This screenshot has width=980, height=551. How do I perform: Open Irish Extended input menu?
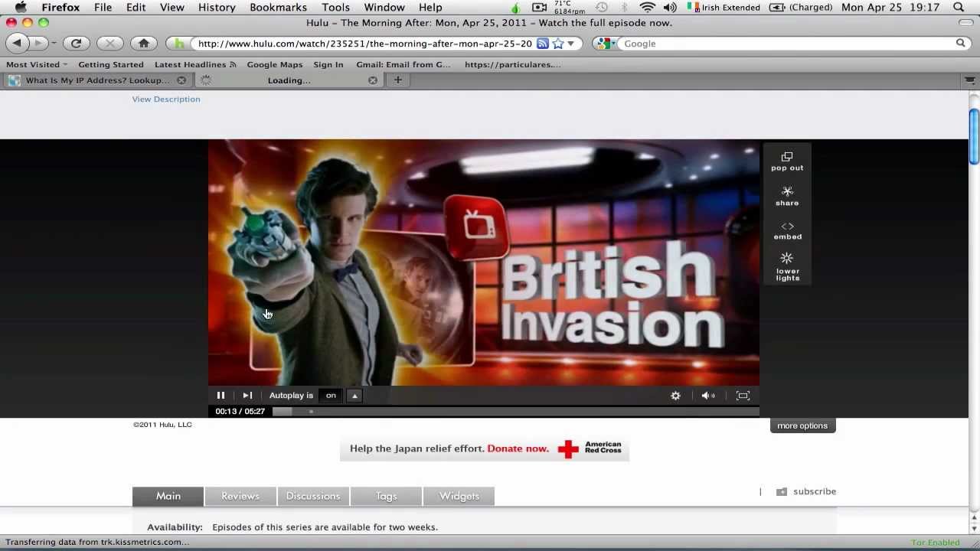(x=724, y=8)
